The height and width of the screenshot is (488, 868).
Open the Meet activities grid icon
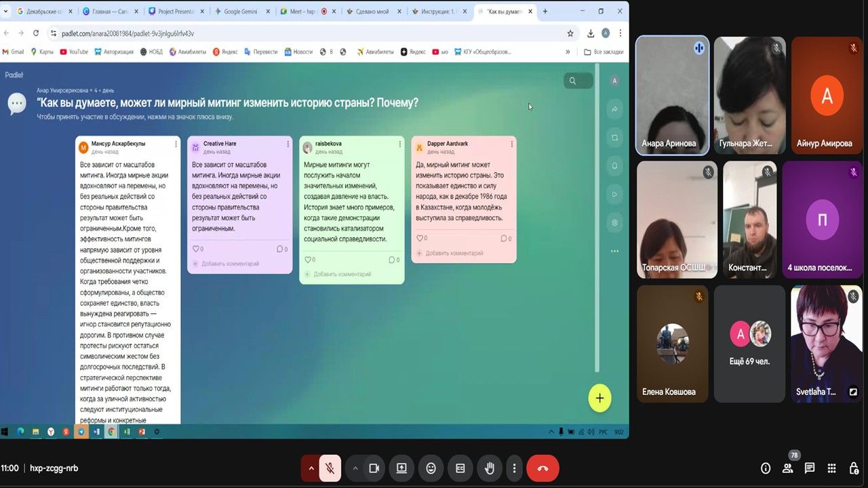point(832,468)
